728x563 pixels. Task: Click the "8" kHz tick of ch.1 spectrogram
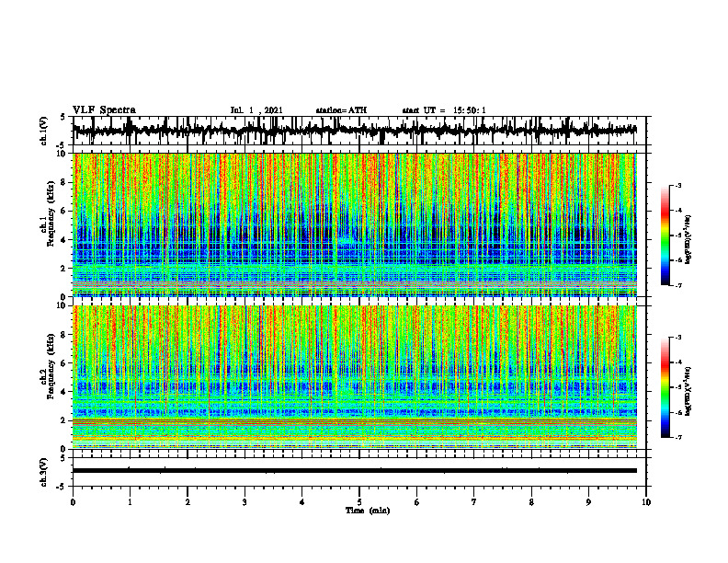pos(64,182)
